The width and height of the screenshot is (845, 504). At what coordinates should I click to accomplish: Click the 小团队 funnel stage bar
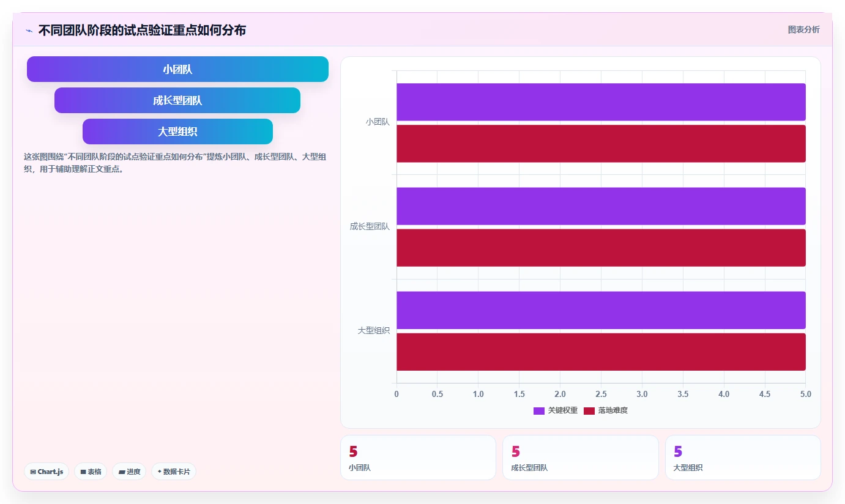pos(177,69)
